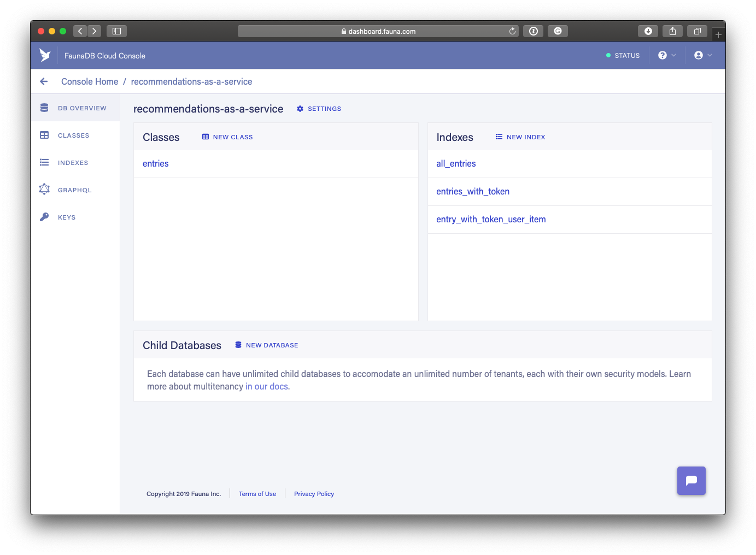Create a NEW INDEX
Image resolution: width=756 pixels, height=555 pixels.
(x=520, y=137)
